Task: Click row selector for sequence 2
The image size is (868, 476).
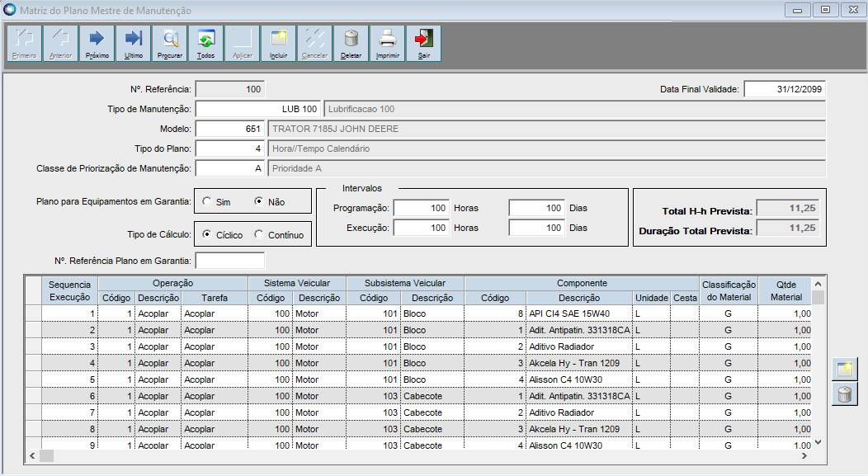Action: (33, 330)
